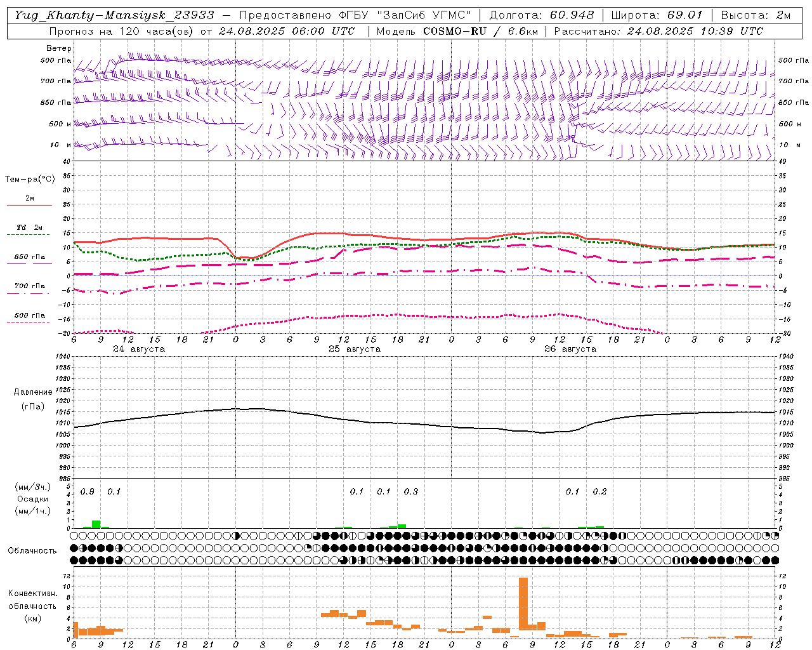
Task: Click the tallest green precipitation bar on 24 августа
Action: pyautogui.click(x=96, y=524)
